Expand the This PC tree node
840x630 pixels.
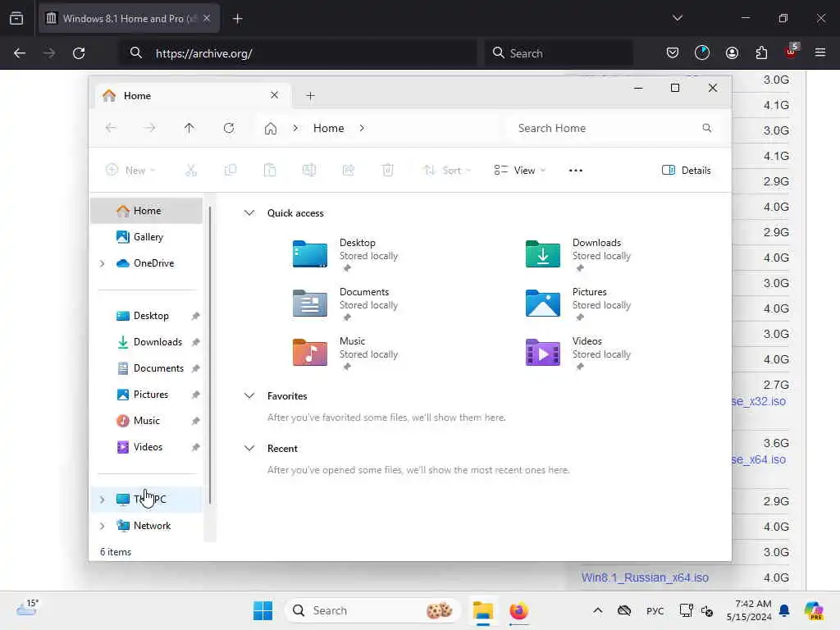click(x=102, y=500)
